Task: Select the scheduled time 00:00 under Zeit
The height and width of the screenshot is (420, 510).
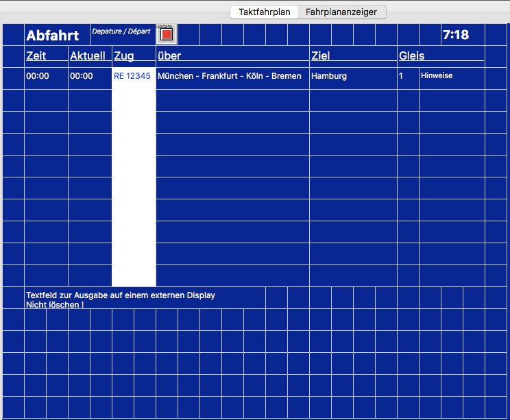Action: pyautogui.click(x=38, y=76)
